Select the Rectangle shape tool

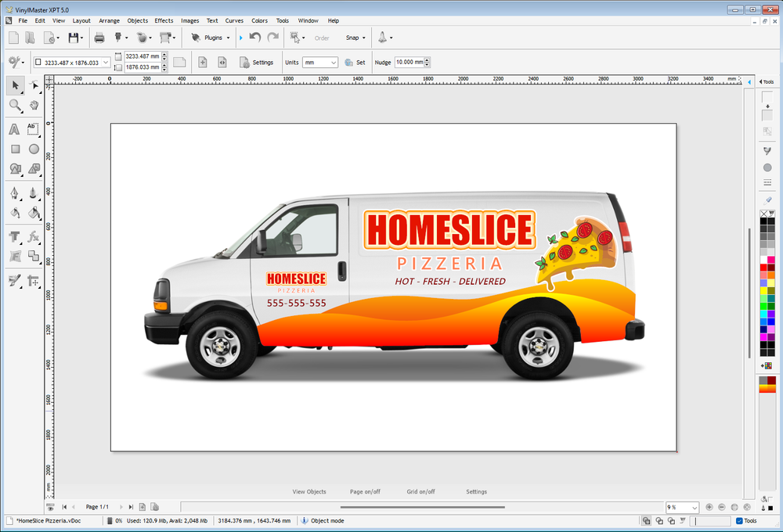coord(15,149)
